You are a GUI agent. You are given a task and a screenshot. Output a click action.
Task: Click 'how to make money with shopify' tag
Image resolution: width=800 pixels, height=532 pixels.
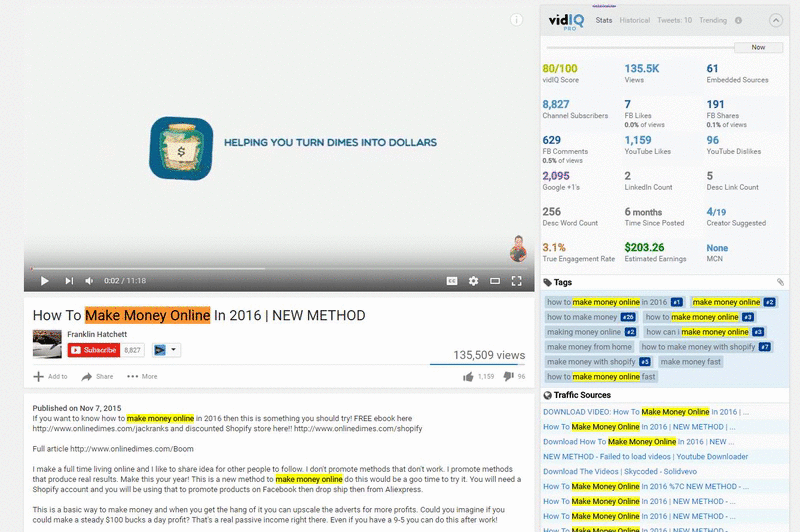(706, 347)
